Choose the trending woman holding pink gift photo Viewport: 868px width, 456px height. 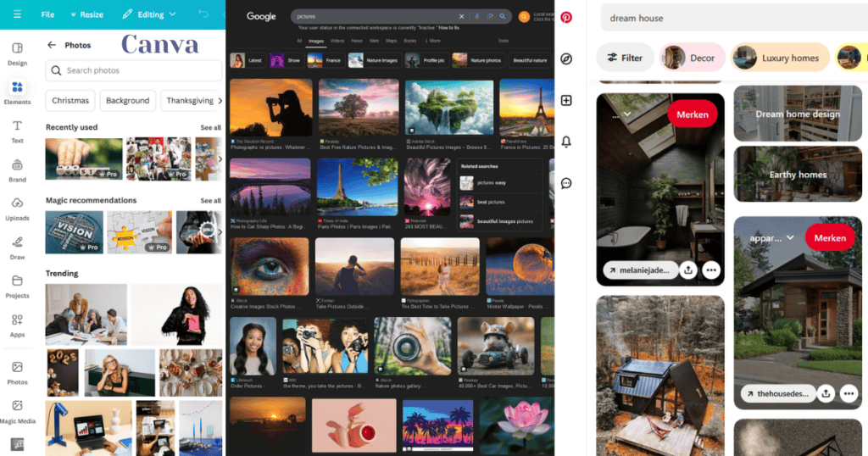point(176,314)
